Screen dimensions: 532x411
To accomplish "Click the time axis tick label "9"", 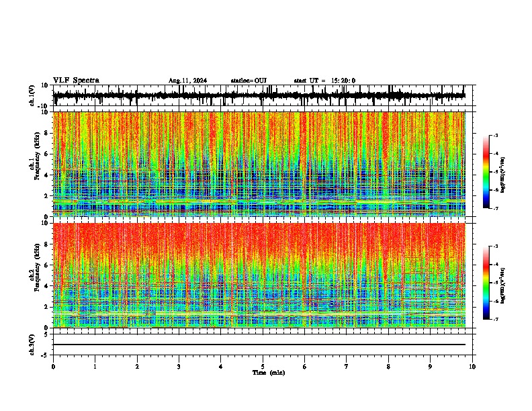I will point(430,367).
